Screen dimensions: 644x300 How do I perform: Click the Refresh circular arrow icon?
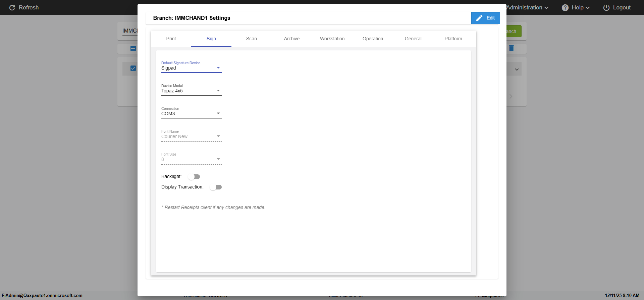[12, 7]
